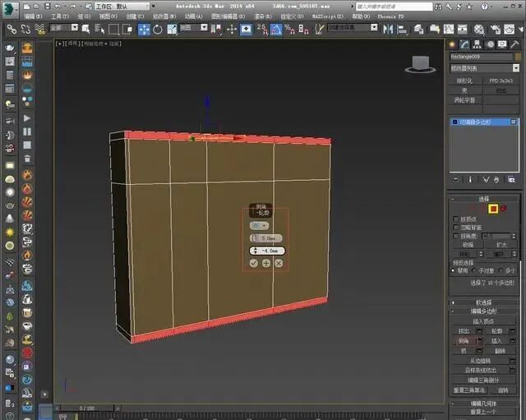This screenshot has width=526, height=420.
Task: Switch to the Motion command panel tab
Action: tap(490, 44)
